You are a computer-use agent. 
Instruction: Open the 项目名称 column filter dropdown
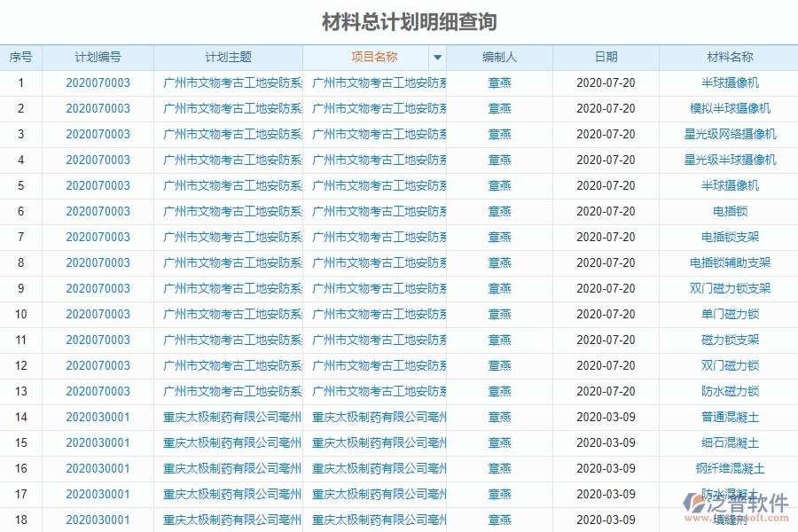438,56
